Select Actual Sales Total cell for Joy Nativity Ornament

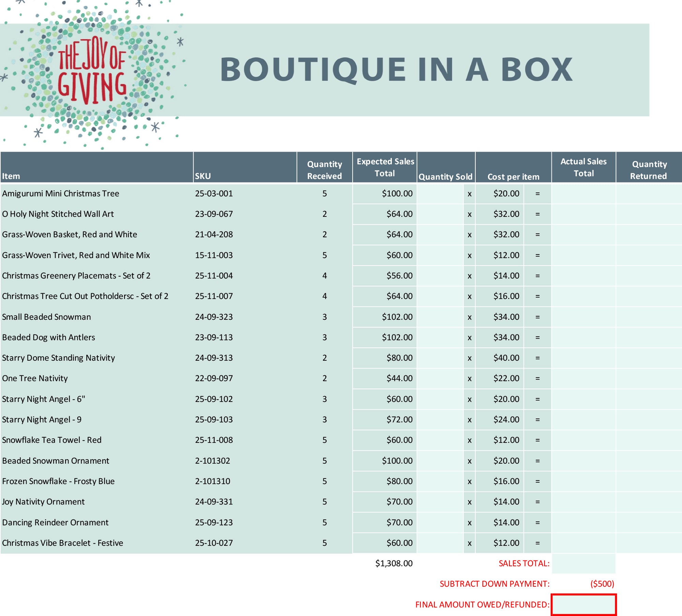(583, 502)
